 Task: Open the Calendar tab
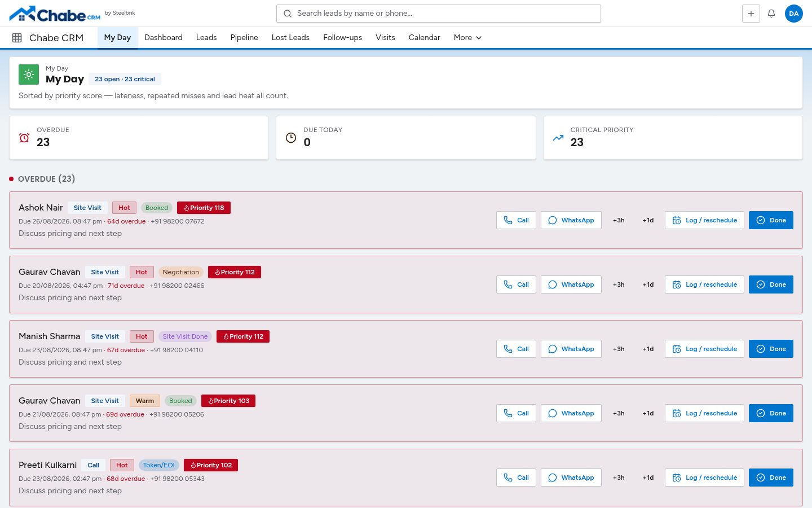pyautogui.click(x=425, y=38)
